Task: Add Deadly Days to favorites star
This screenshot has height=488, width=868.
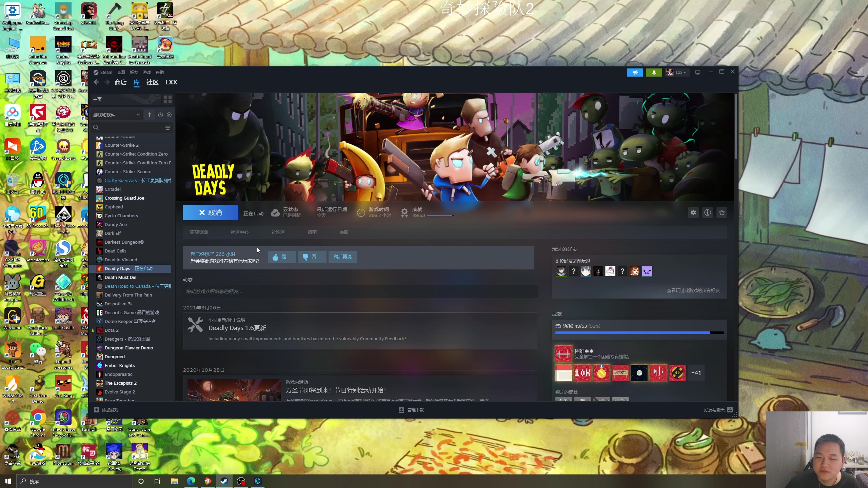Action: [722, 212]
